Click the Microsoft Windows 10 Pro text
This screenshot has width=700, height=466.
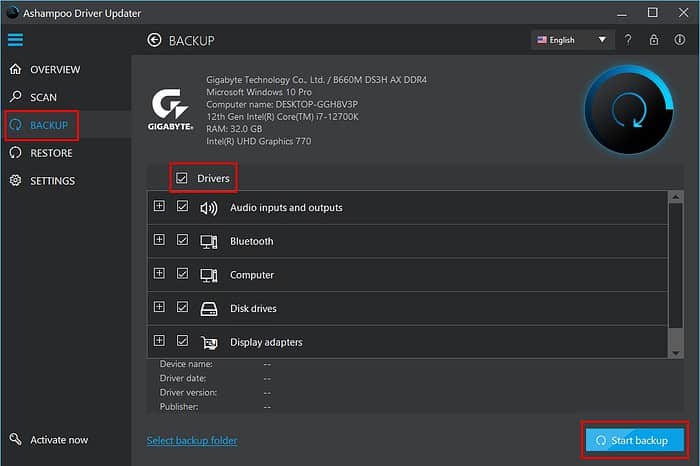[258, 92]
